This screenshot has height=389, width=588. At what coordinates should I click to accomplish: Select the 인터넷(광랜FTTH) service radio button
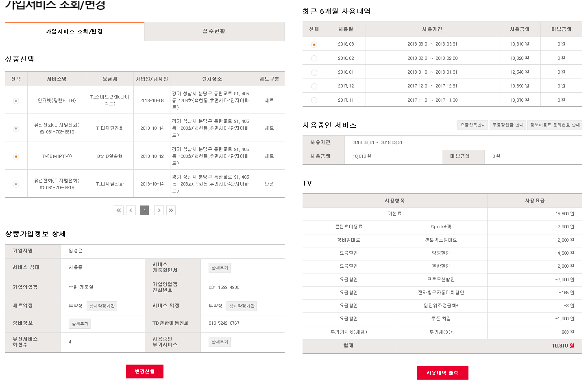pyautogui.click(x=16, y=101)
